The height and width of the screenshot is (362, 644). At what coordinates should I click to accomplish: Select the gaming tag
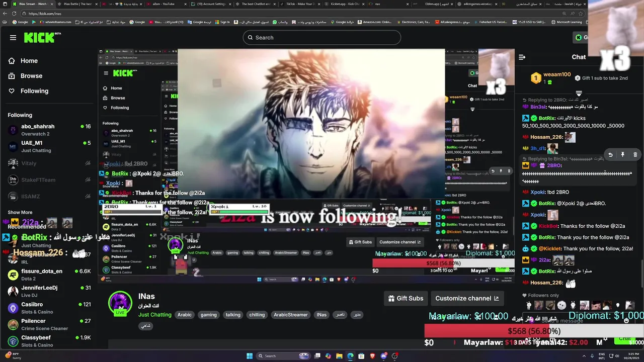tap(208, 315)
